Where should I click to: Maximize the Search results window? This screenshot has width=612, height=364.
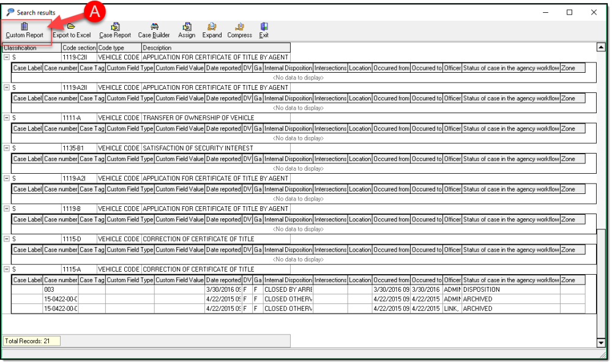point(570,12)
